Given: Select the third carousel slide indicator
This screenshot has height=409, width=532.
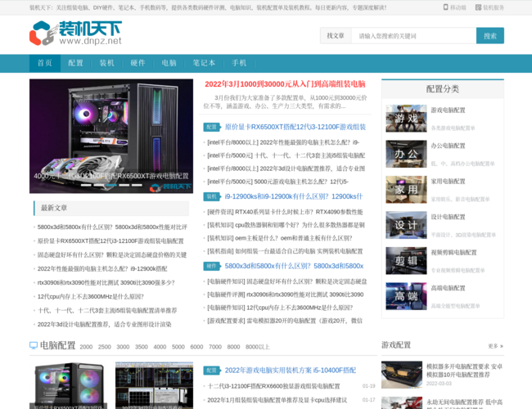Looking at the screenshot, I should click(111, 185).
